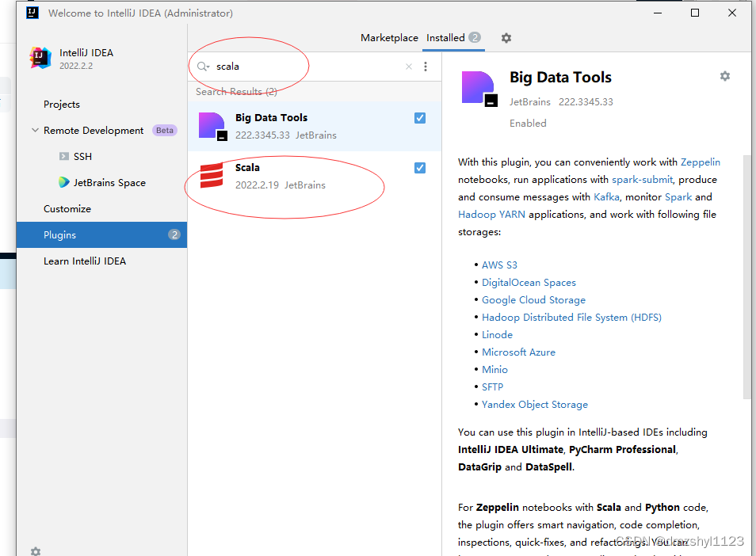Click the SFTP link
756x556 pixels.
(x=492, y=387)
